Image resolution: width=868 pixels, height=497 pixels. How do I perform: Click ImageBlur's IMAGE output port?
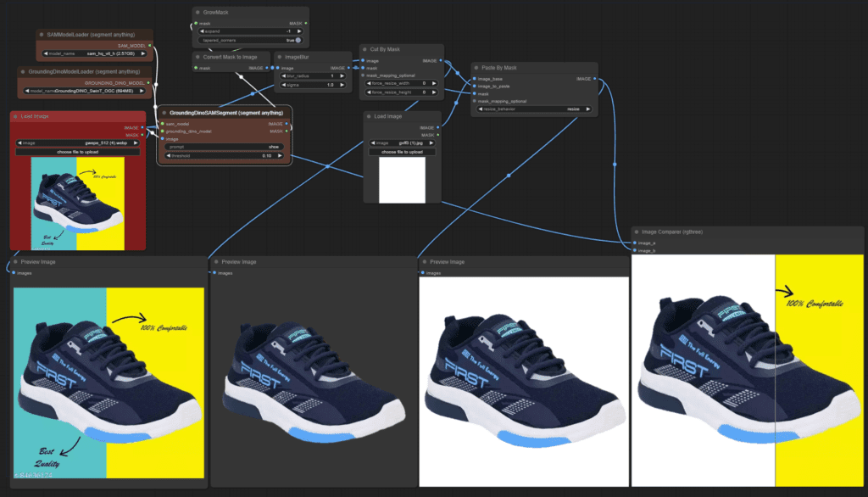[349, 68]
